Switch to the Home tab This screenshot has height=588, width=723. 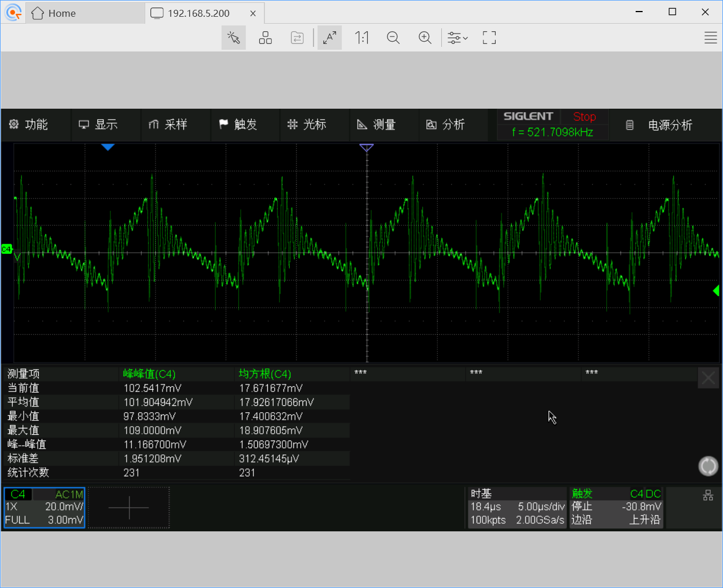pos(54,13)
